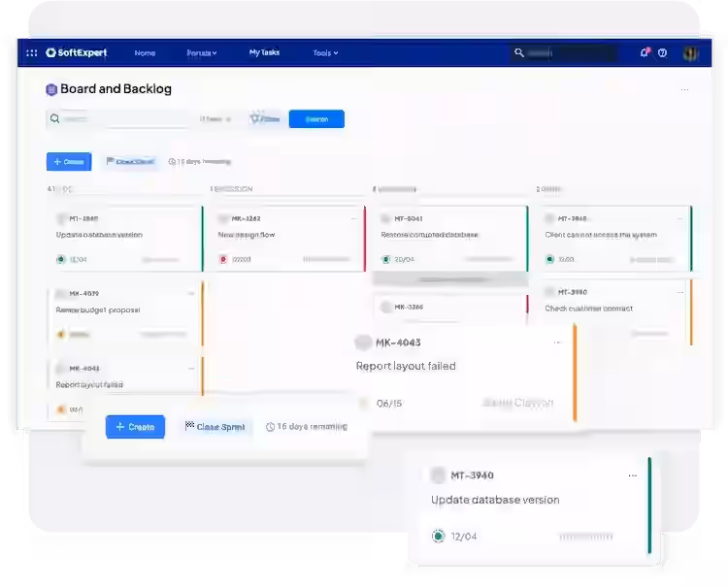Open the app launcher grid icon
The image size is (728, 587).
32,53
